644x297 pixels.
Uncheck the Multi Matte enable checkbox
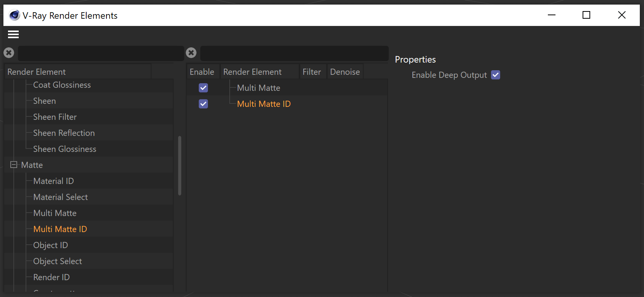click(x=203, y=88)
